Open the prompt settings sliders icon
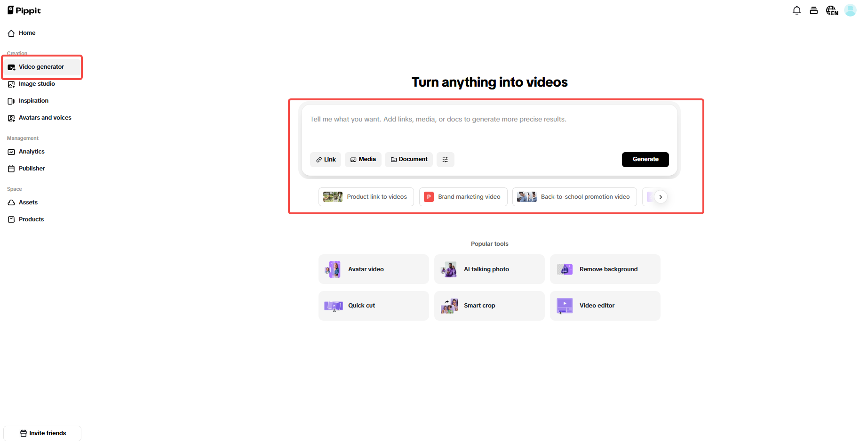 coord(445,160)
